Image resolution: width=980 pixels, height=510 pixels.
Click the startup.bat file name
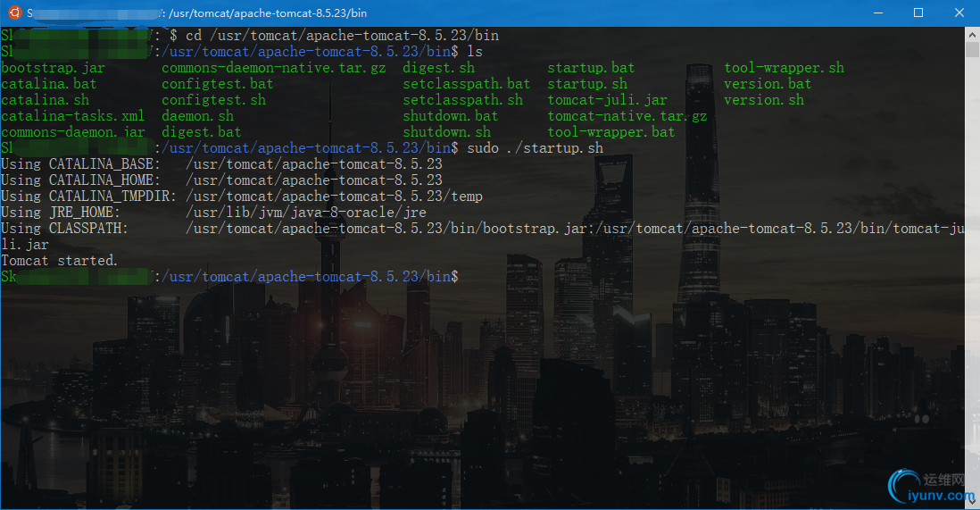[x=591, y=68]
